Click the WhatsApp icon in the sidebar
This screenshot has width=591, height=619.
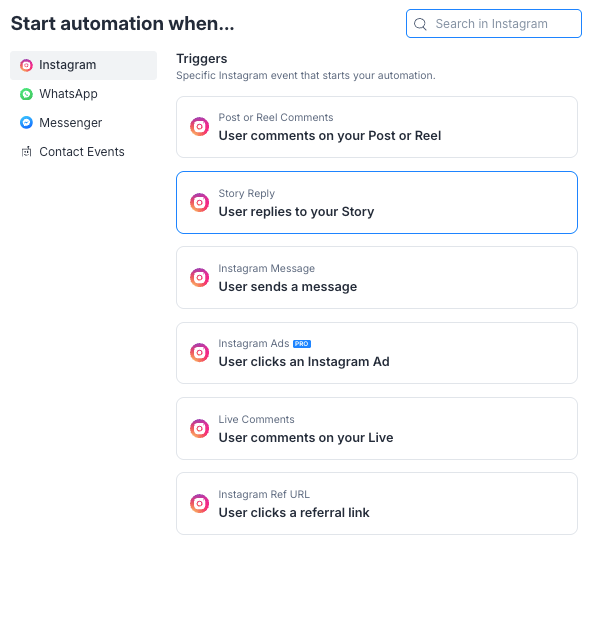pos(26,94)
